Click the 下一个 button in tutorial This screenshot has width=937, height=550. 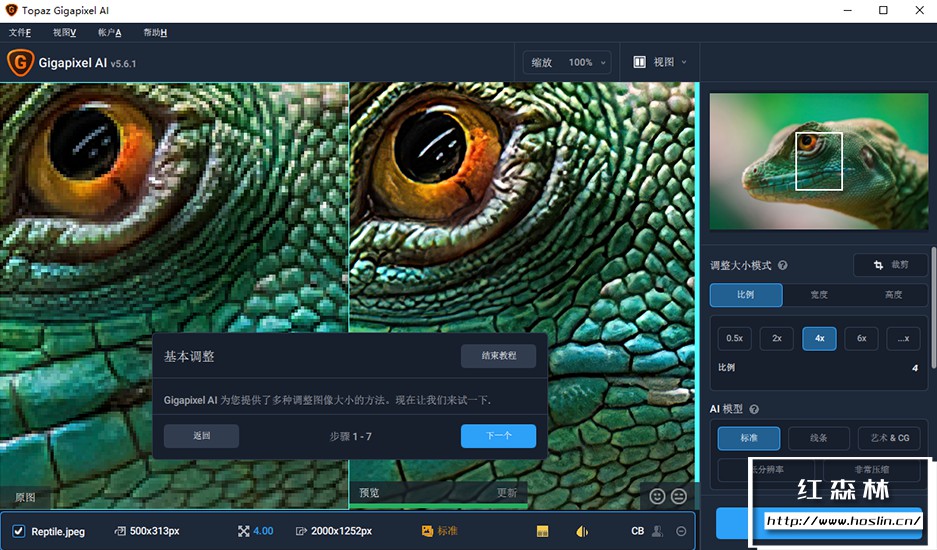(x=498, y=436)
